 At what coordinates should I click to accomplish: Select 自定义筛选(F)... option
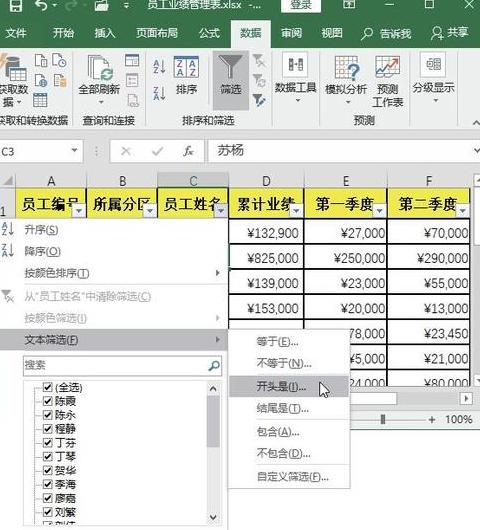pyautogui.click(x=288, y=477)
